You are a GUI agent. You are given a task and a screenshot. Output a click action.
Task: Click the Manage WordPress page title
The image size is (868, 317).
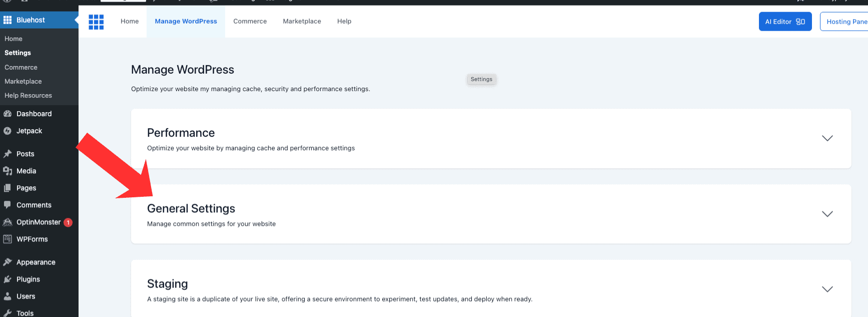coord(183,70)
